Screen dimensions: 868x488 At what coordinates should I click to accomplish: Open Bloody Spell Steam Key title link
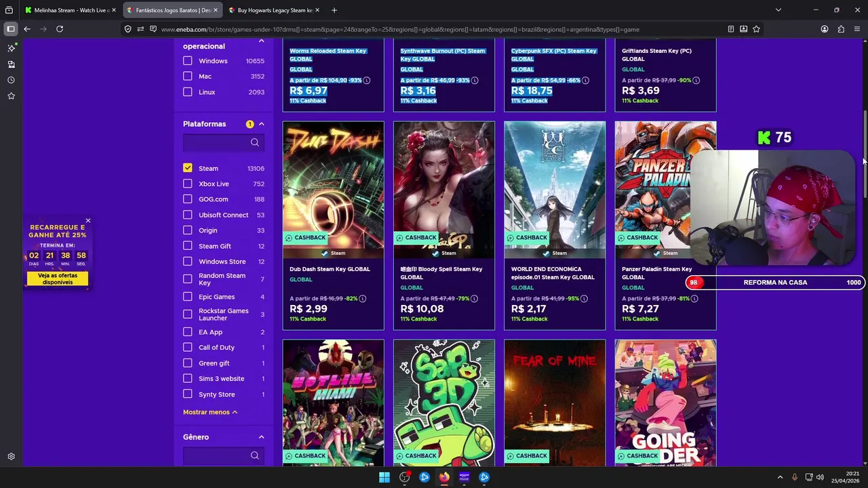(x=441, y=273)
